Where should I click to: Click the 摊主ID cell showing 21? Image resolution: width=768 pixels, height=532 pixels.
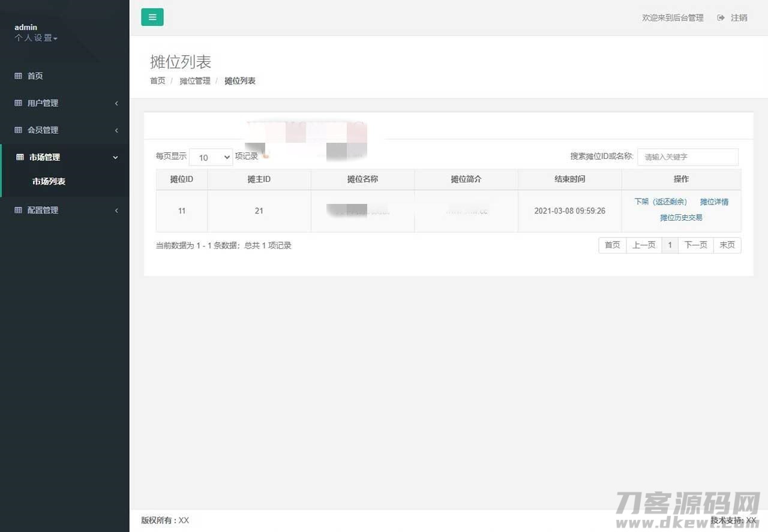259,211
